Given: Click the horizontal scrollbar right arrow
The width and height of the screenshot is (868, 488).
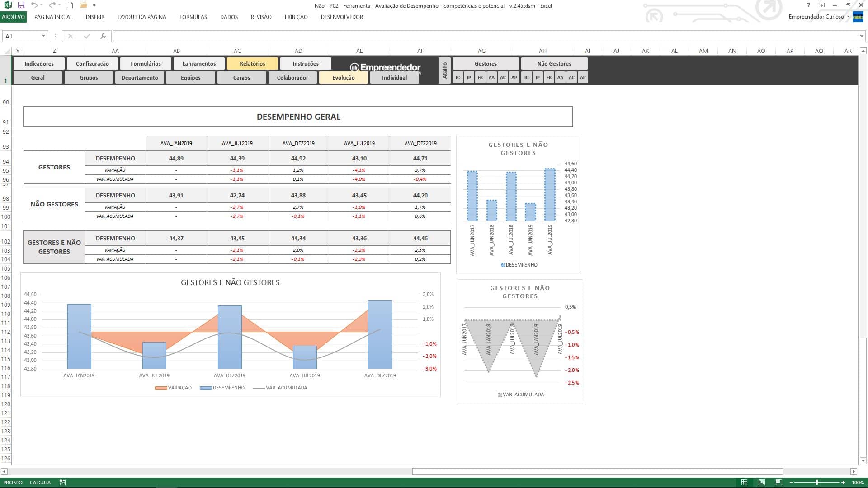Looking at the screenshot, I should [x=854, y=471].
